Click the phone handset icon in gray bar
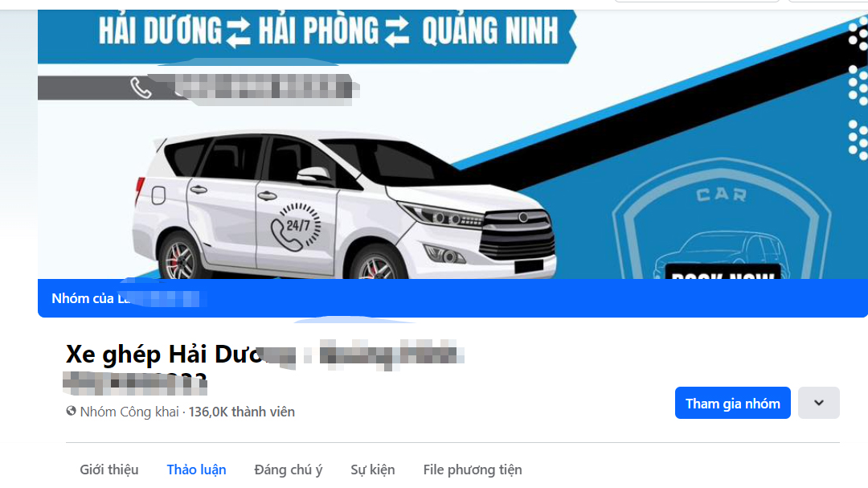 coord(141,88)
